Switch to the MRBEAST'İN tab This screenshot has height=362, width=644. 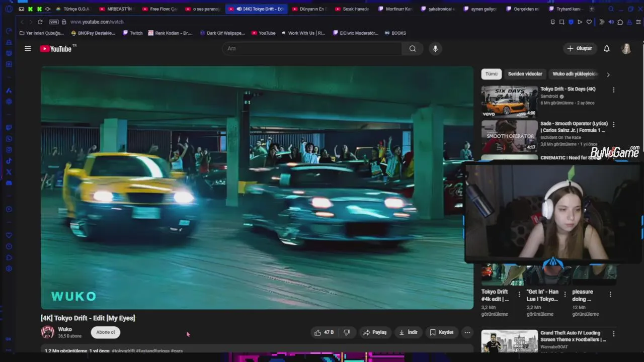[117, 9]
